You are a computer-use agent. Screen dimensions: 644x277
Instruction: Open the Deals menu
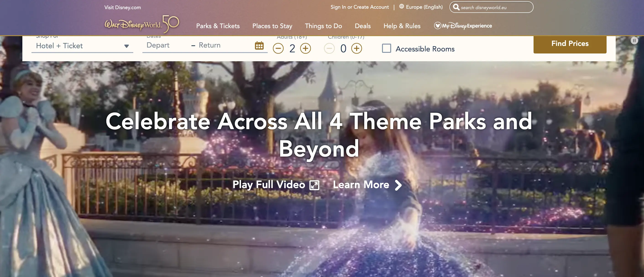tap(362, 26)
